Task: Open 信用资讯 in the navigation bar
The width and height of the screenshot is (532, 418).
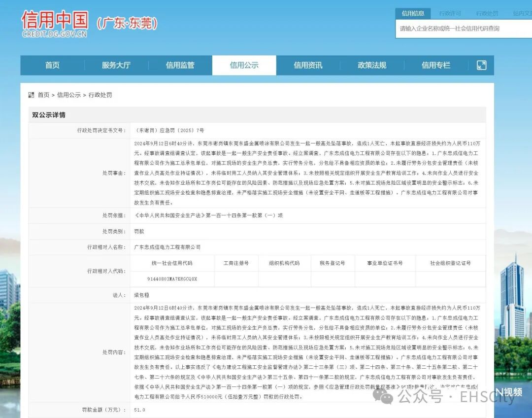Action: click(x=308, y=65)
